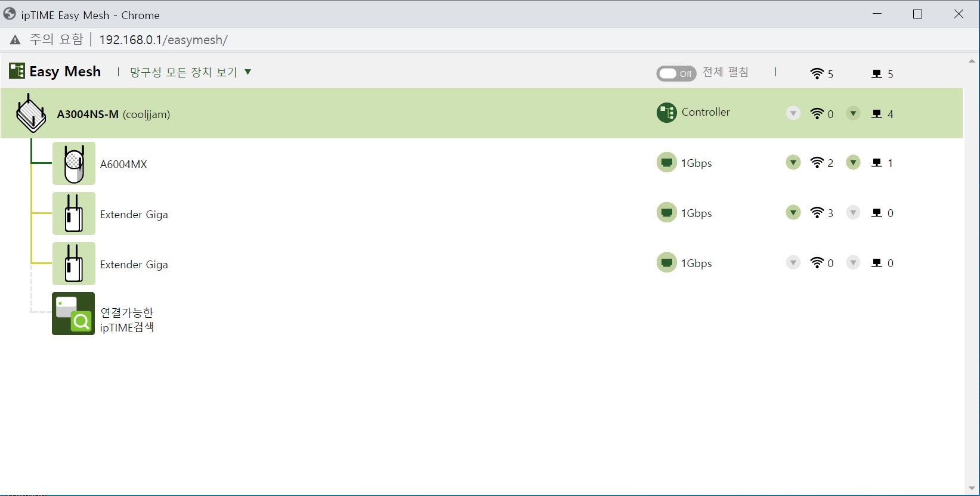
Task: Expand A3004NS-M wired clients list
Action: point(853,113)
